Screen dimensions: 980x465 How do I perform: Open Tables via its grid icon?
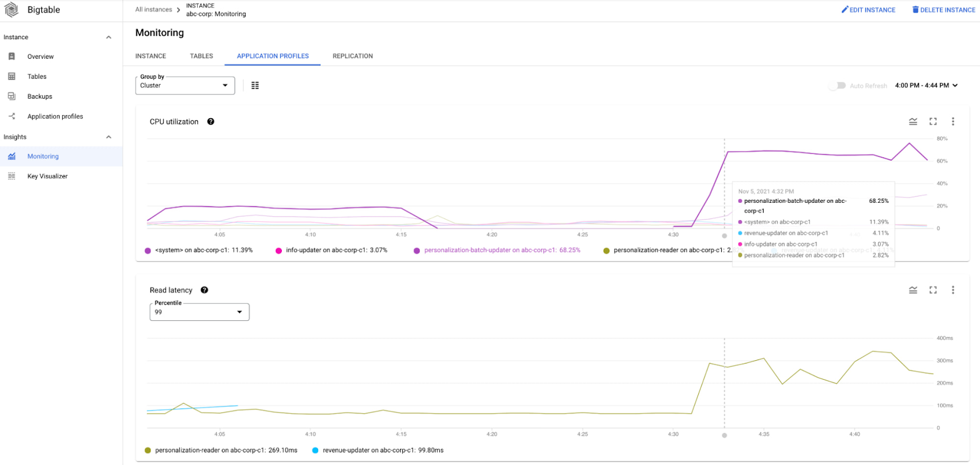[x=12, y=76]
